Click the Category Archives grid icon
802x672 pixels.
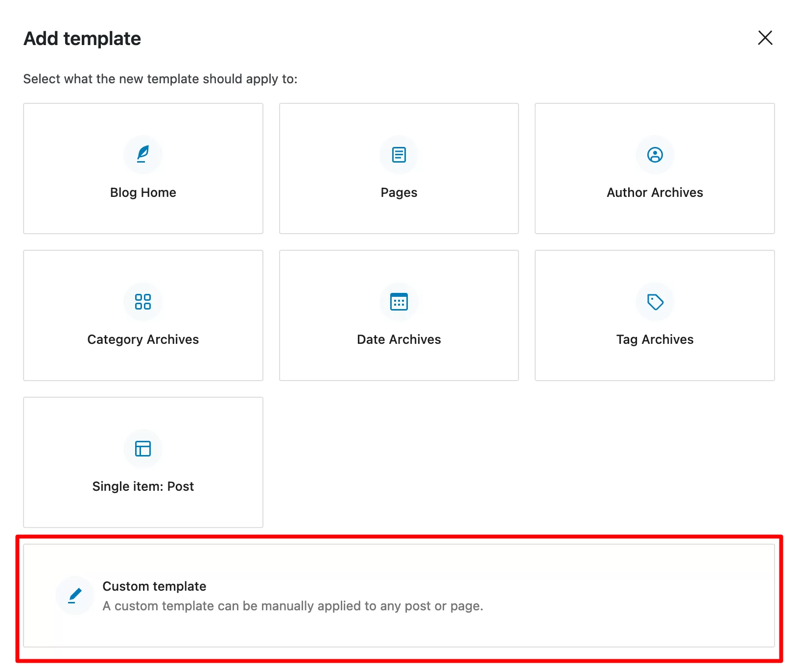click(x=143, y=302)
